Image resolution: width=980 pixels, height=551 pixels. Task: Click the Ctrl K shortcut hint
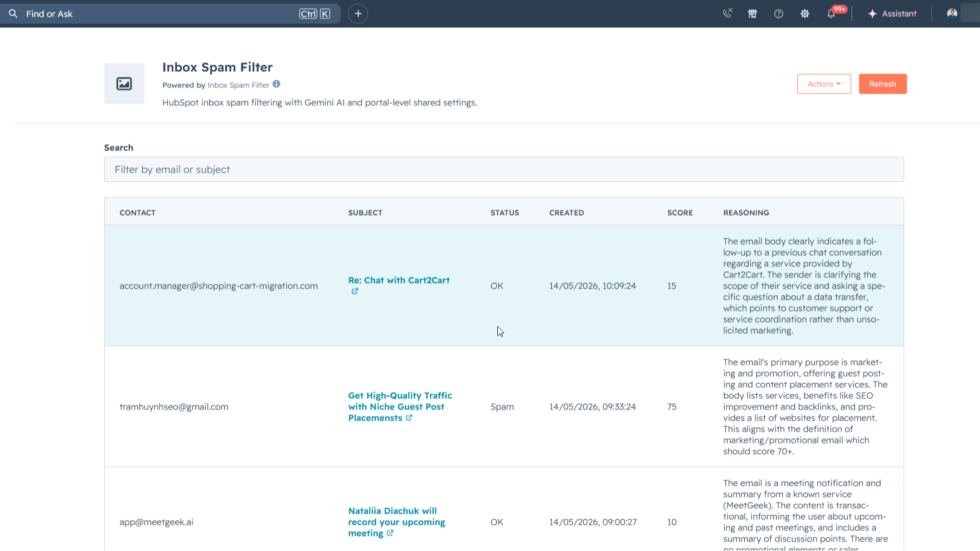tap(315, 14)
